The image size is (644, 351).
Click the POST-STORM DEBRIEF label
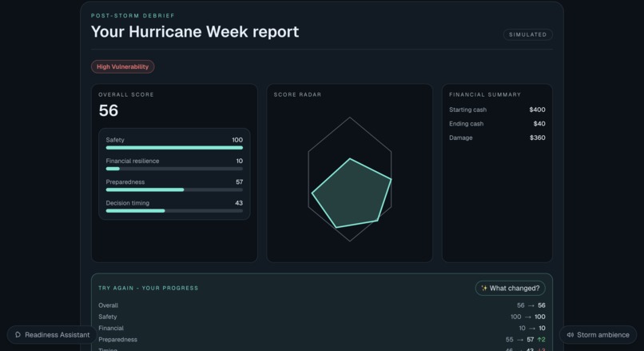pyautogui.click(x=133, y=16)
